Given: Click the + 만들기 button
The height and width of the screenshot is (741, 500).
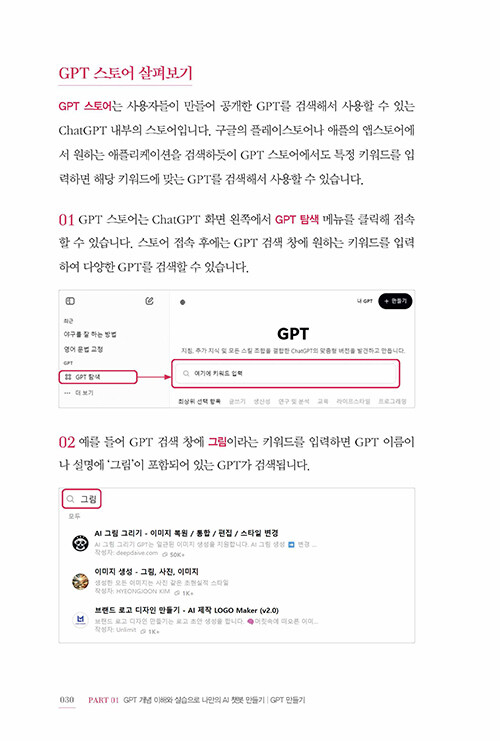Looking at the screenshot, I should tap(395, 301).
